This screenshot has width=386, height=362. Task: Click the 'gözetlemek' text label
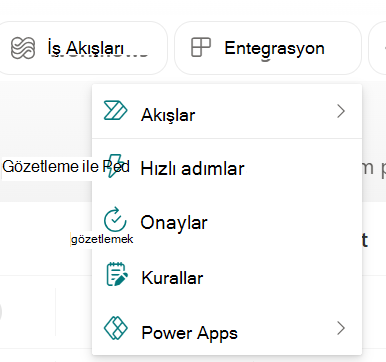pyautogui.click(x=102, y=239)
